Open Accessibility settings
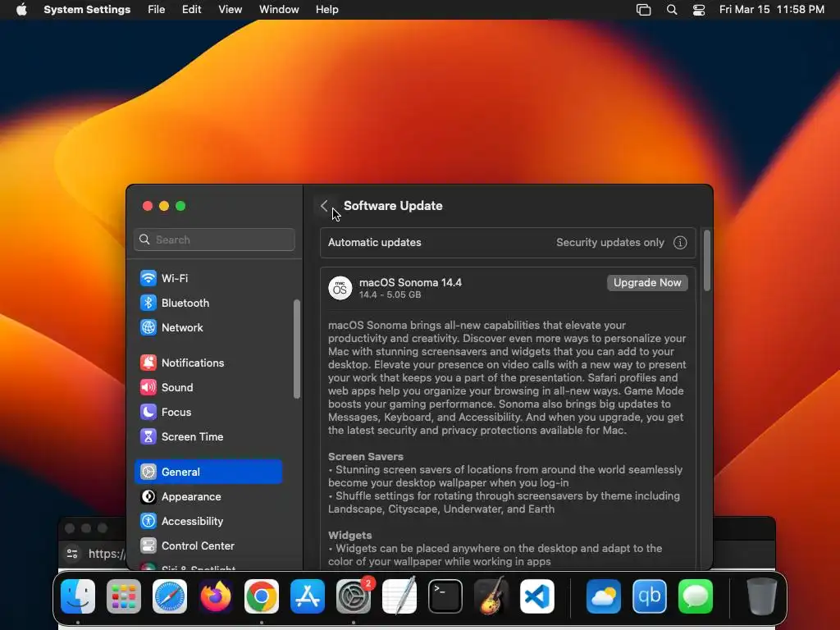 [x=208, y=521]
